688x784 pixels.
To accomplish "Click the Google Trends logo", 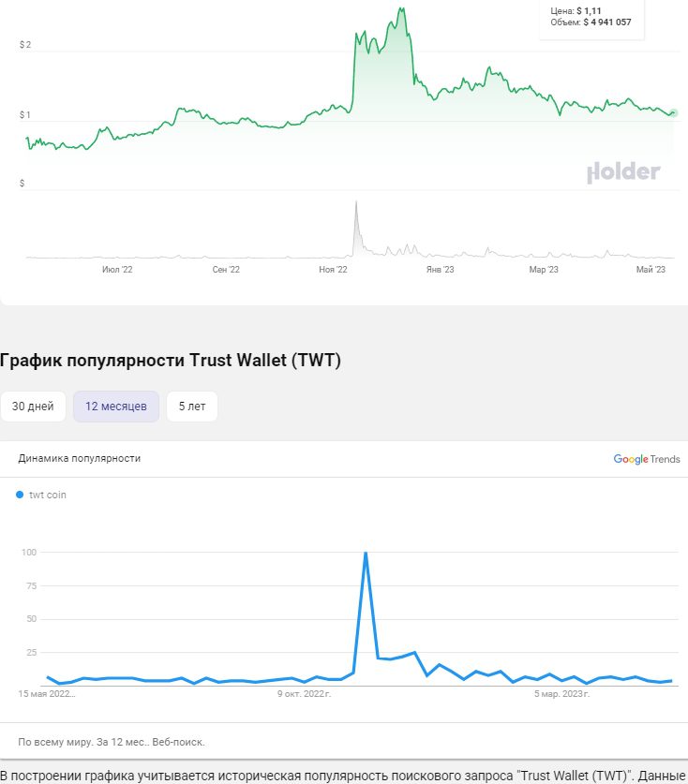I will [x=647, y=459].
